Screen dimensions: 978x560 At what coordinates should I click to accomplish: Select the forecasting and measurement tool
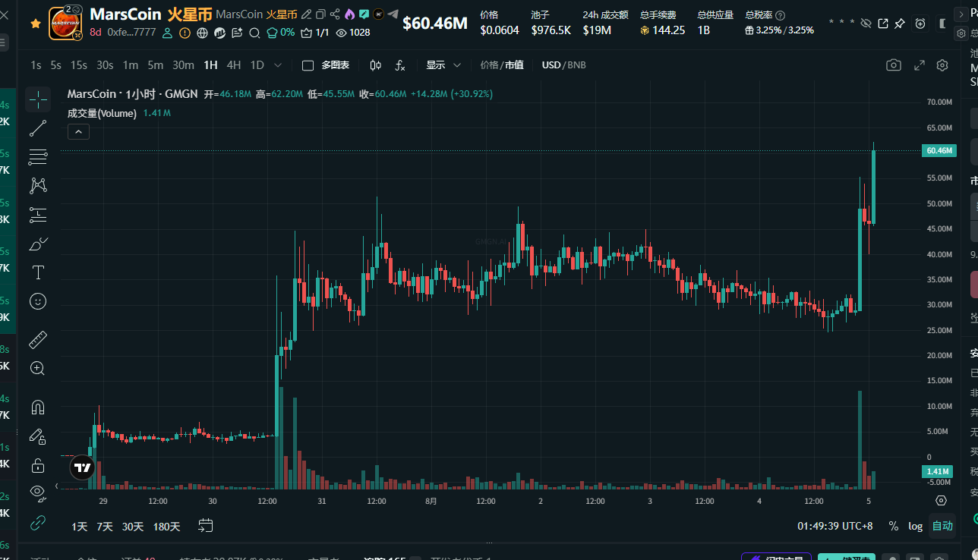(38, 215)
